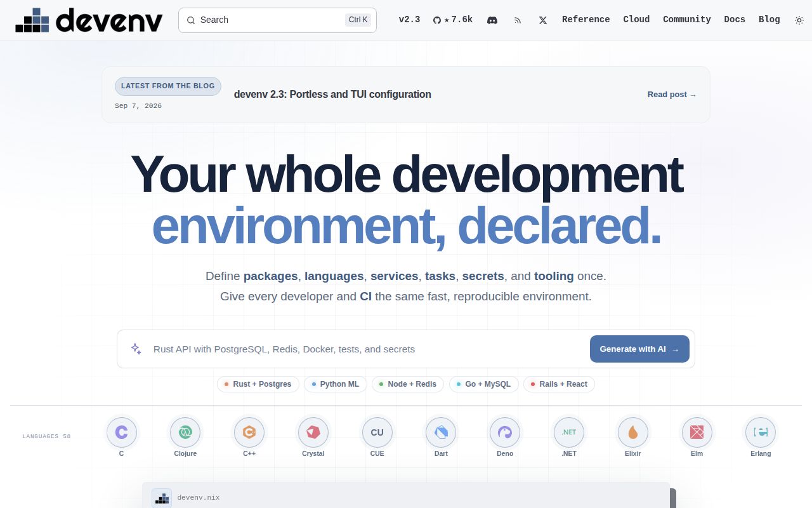Focus the Search field
The height and width of the screenshot is (508, 812).
click(277, 20)
